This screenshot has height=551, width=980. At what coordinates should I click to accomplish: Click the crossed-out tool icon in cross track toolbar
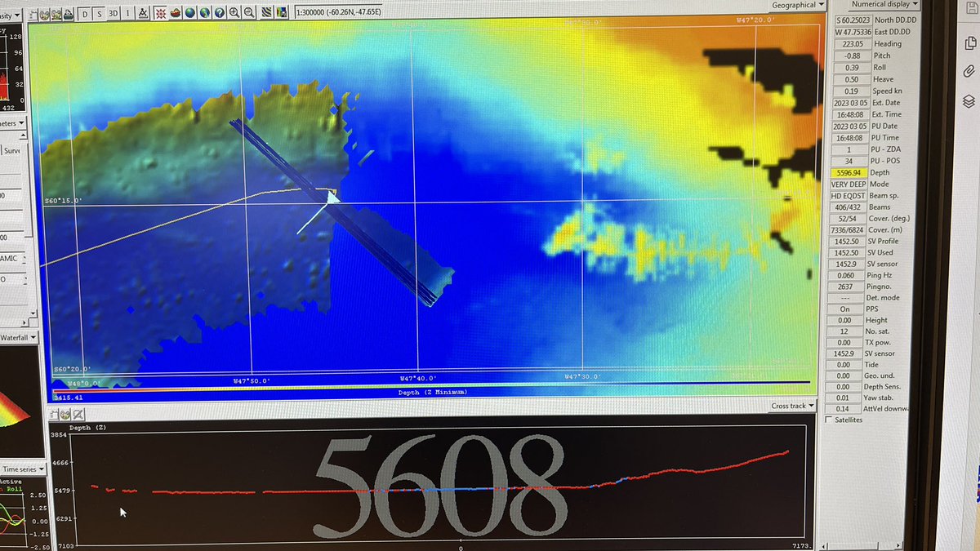(78, 415)
